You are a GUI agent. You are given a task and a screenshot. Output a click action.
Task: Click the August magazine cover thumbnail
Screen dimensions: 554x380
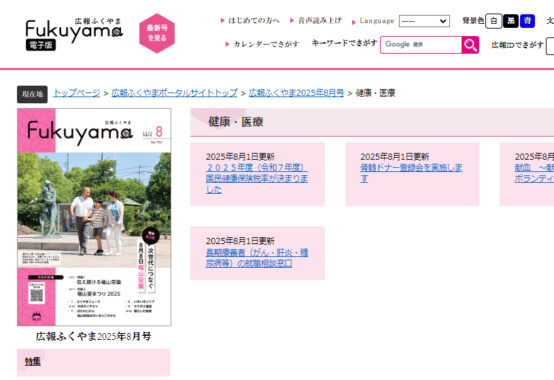[94, 217]
